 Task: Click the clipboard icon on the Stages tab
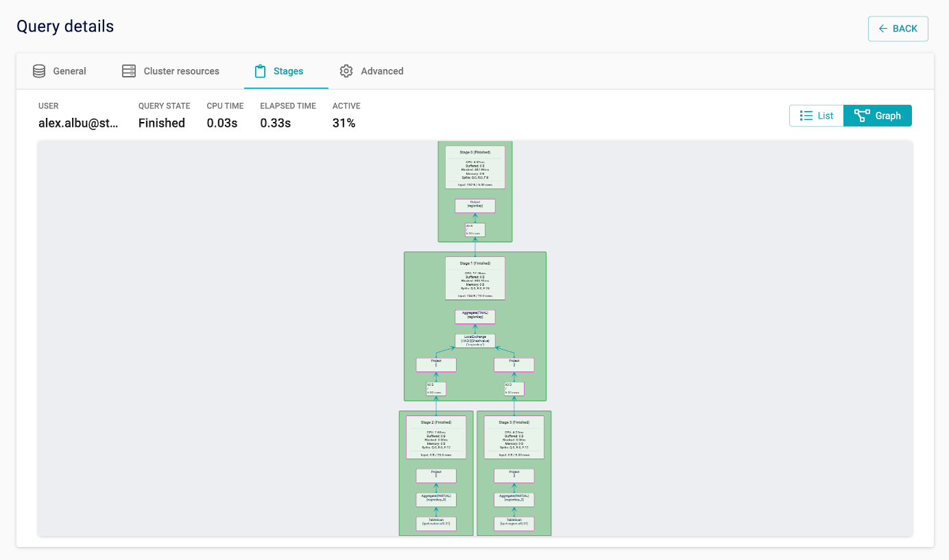pos(261,71)
